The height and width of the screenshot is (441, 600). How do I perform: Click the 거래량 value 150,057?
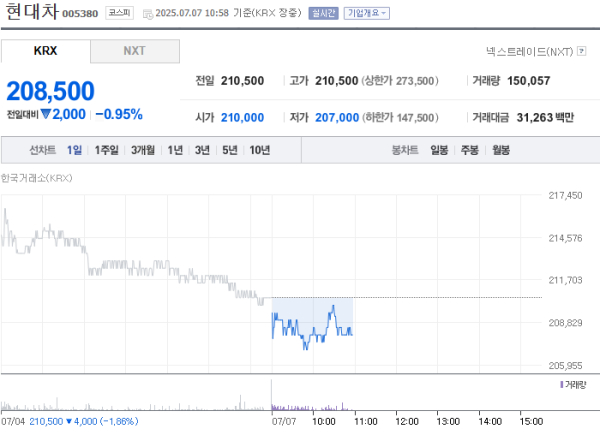pos(528,81)
